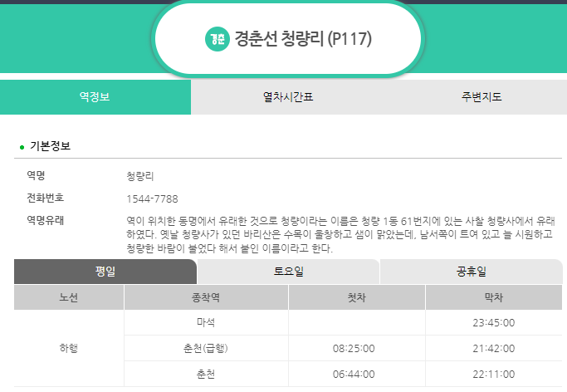Click the 춘천(급행) destination cell
Screen dimensions: 567x392
206,348
